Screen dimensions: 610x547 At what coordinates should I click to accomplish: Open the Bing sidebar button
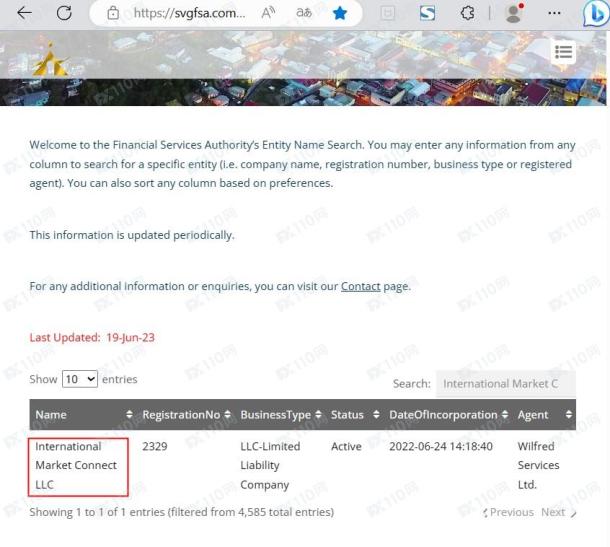click(595, 14)
